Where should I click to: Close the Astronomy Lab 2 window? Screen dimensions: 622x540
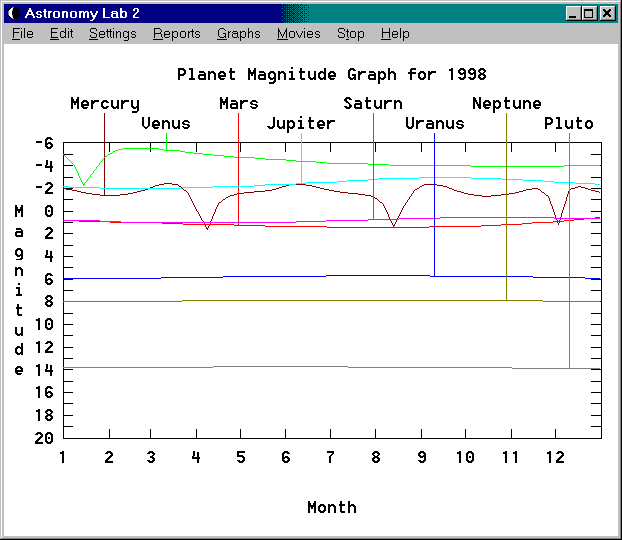(607, 13)
